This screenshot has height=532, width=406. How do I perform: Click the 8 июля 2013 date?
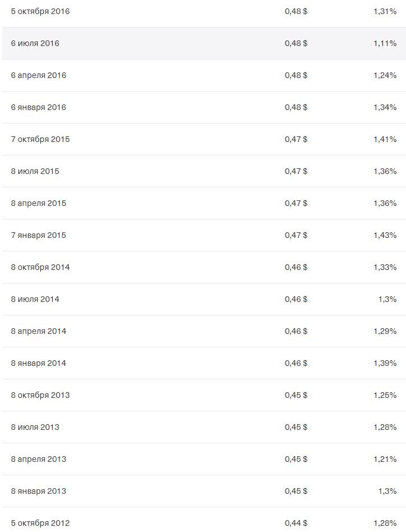(35, 427)
